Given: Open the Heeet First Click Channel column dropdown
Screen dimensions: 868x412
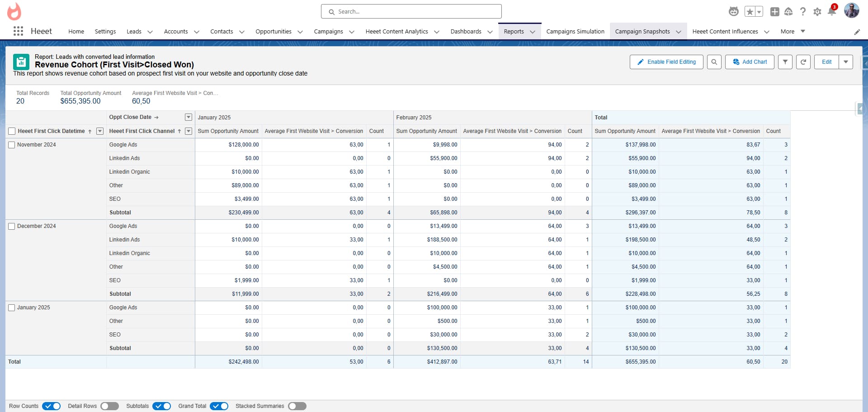Looking at the screenshot, I should point(189,131).
